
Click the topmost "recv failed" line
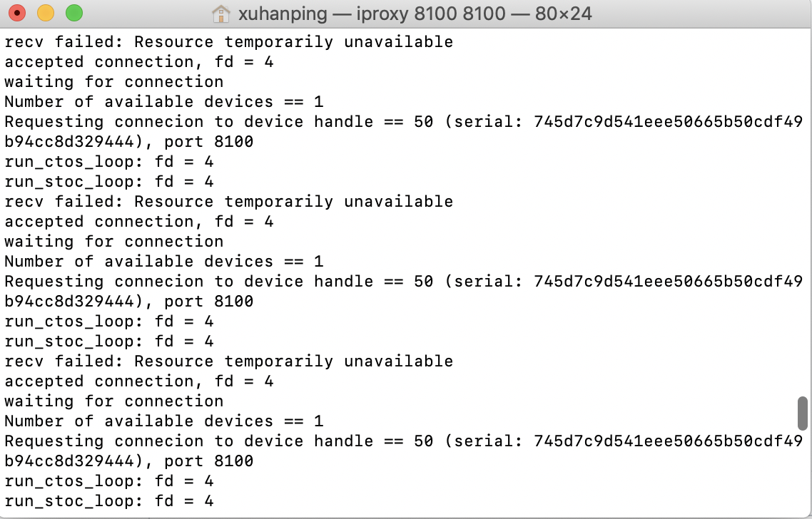pyautogui.click(x=229, y=42)
